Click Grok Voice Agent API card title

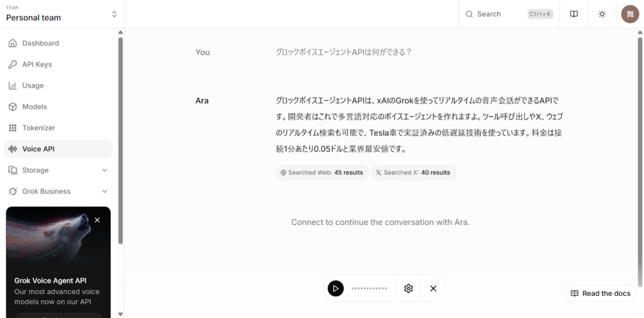pos(50,281)
